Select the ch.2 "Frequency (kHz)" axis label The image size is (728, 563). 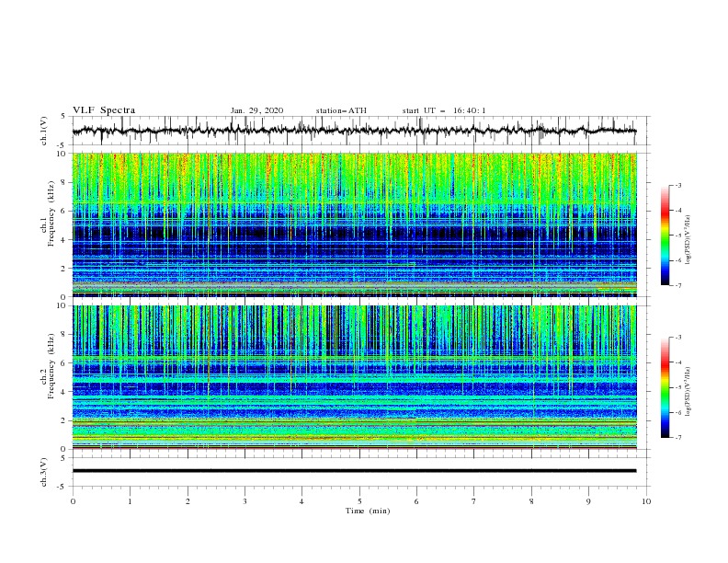tap(51, 365)
